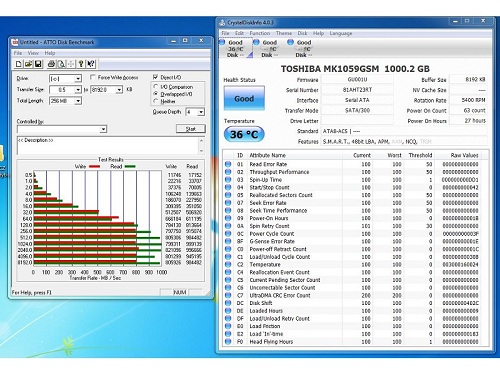Click the Good health status button
The image size is (500, 375).
coord(244,98)
